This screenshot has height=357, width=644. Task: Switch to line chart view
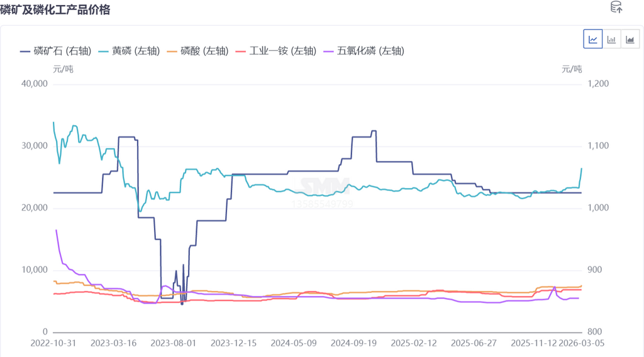point(592,40)
